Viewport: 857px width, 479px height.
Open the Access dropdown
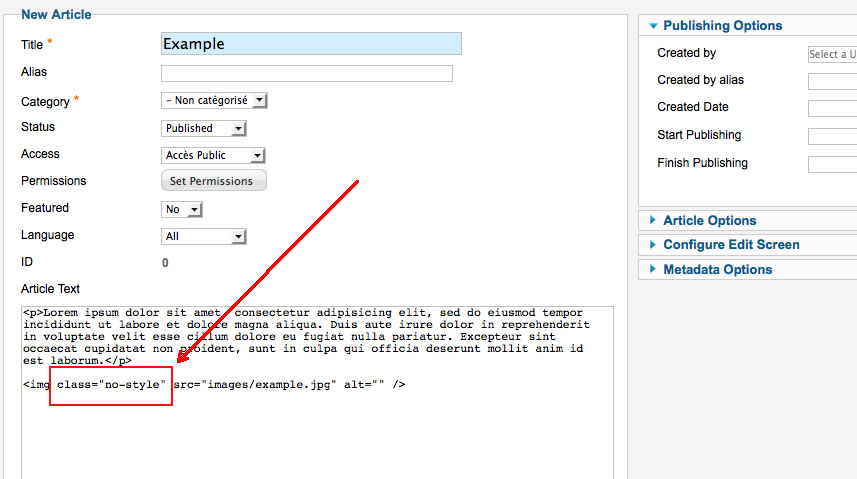pos(213,155)
